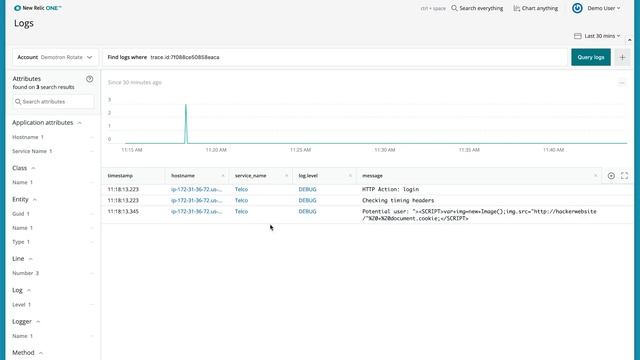Click Telco link in Checking timing headers row
The image size is (640, 360).
pos(241,200)
